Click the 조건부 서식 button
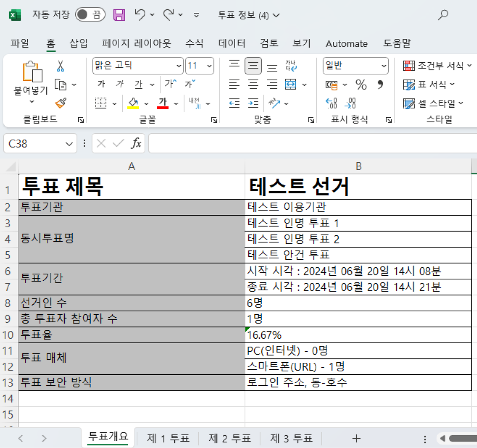 point(437,65)
